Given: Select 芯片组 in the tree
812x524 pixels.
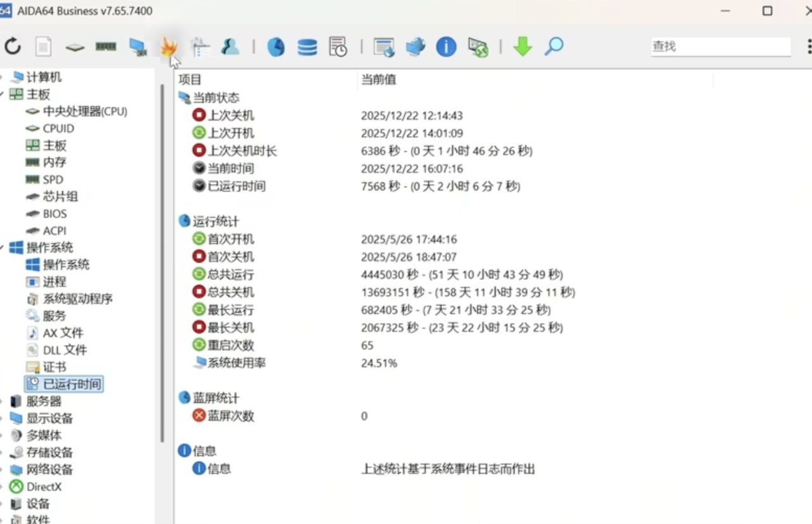Looking at the screenshot, I should coord(60,197).
